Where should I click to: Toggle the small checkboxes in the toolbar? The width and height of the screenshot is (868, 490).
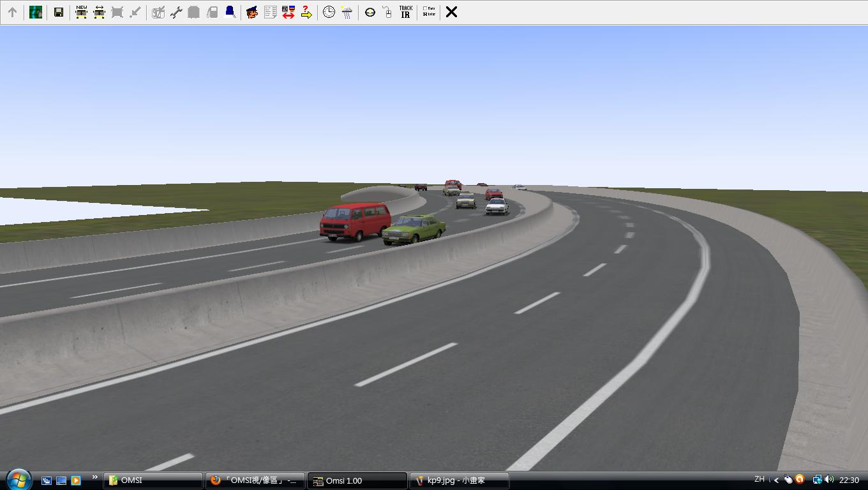coord(429,12)
